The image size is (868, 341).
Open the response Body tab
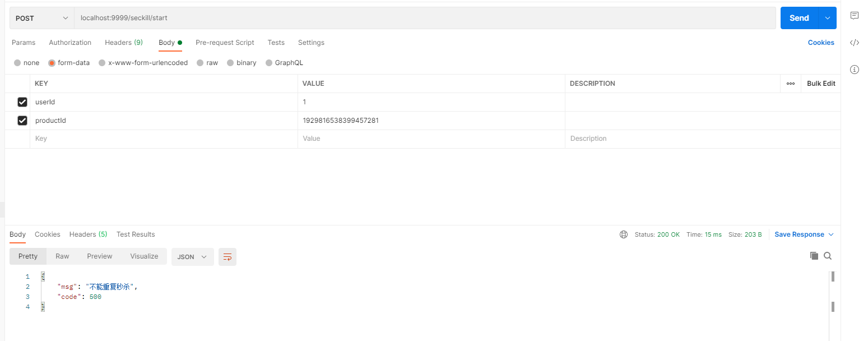pyautogui.click(x=17, y=234)
